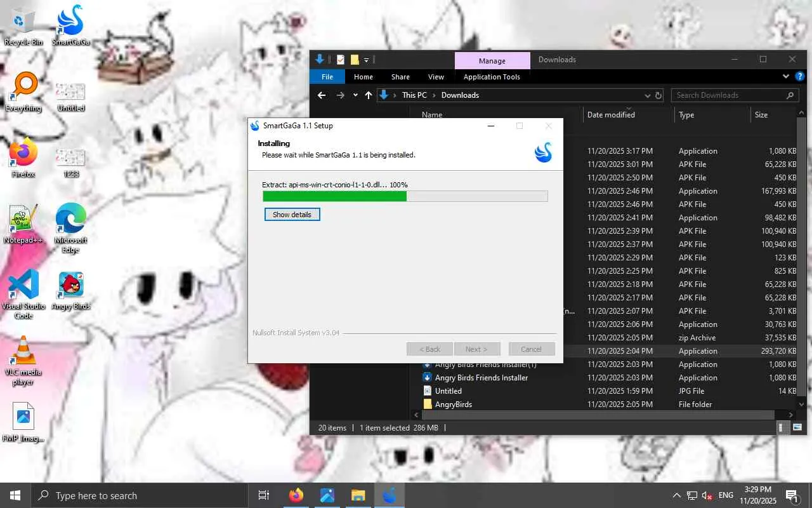
Task: Open the recent locations dropdown in Explorer
Action: pyautogui.click(x=355, y=95)
